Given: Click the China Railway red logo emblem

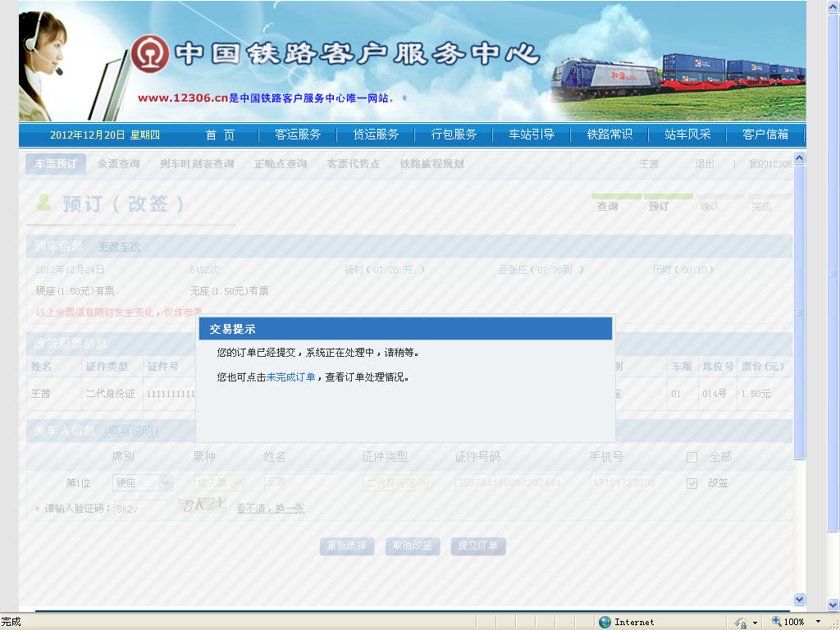Looking at the screenshot, I should pyautogui.click(x=150, y=53).
